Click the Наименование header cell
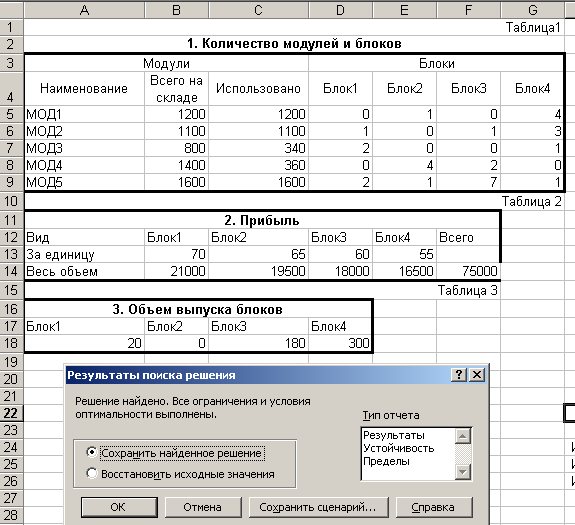Screen dimensions: 575x525 click(x=84, y=89)
